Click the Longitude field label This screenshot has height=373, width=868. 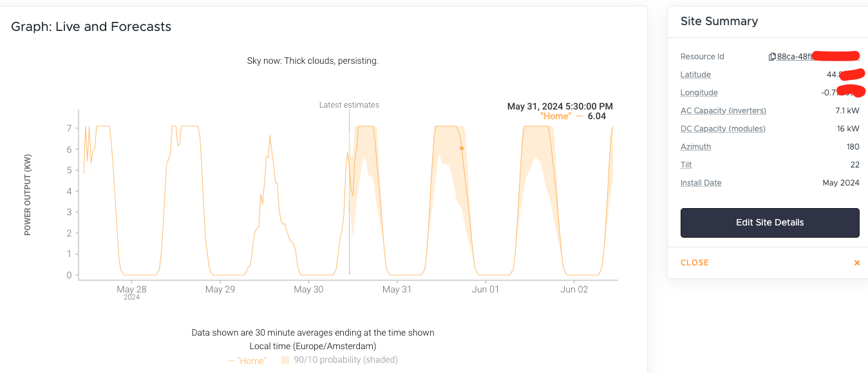[699, 93]
